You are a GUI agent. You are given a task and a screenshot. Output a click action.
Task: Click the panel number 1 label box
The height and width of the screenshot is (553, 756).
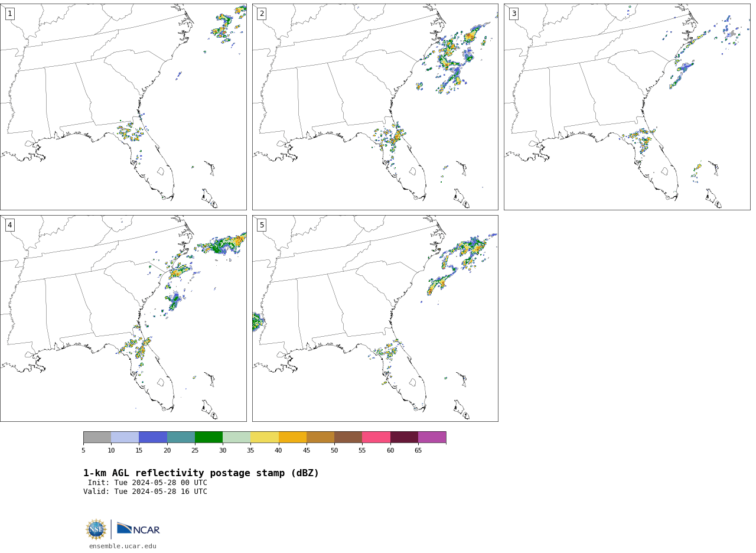[x=9, y=14]
